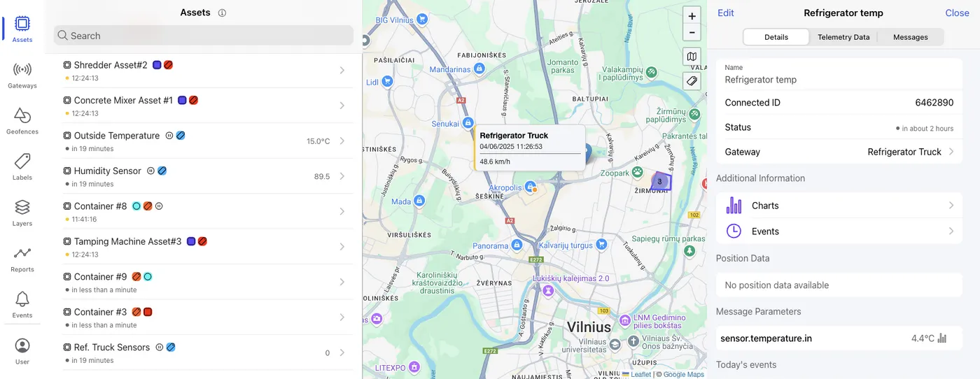
Task: Click the info icon beside Assets title
Action: (x=222, y=13)
